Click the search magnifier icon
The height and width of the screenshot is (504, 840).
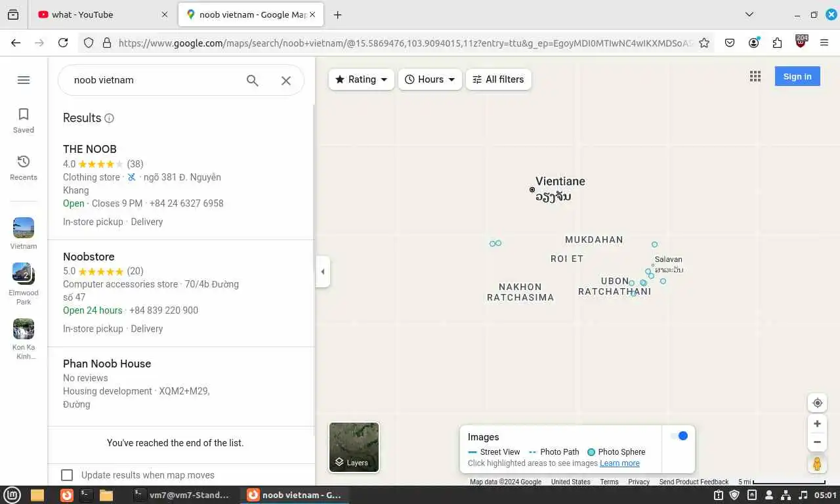[253, 80]
